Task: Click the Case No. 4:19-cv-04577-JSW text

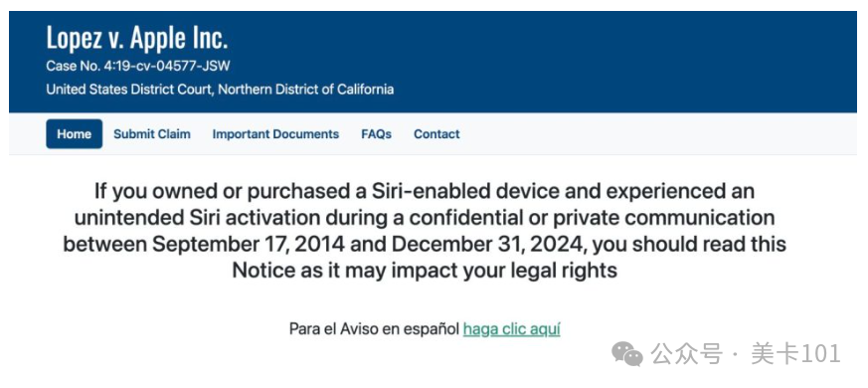Action: (x=138, y=67)
